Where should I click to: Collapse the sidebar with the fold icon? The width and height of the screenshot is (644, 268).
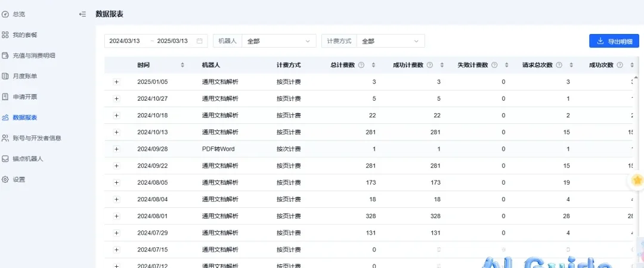tap(82, 14)
